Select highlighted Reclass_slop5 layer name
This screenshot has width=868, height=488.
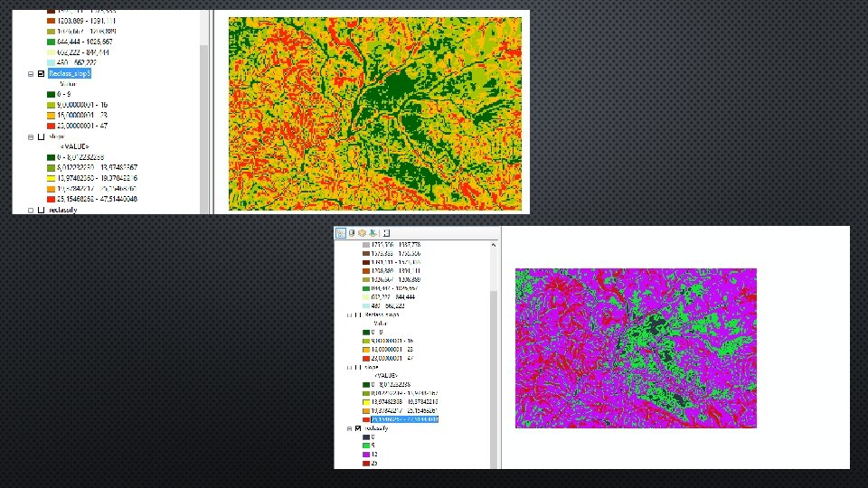coord(70,73)
